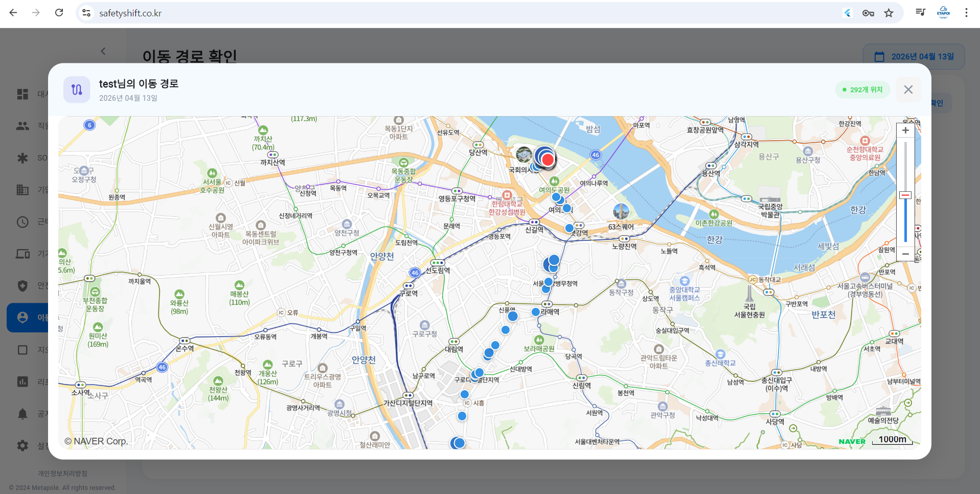Click the 개인정보처리방침 privacy policy link

62,474
